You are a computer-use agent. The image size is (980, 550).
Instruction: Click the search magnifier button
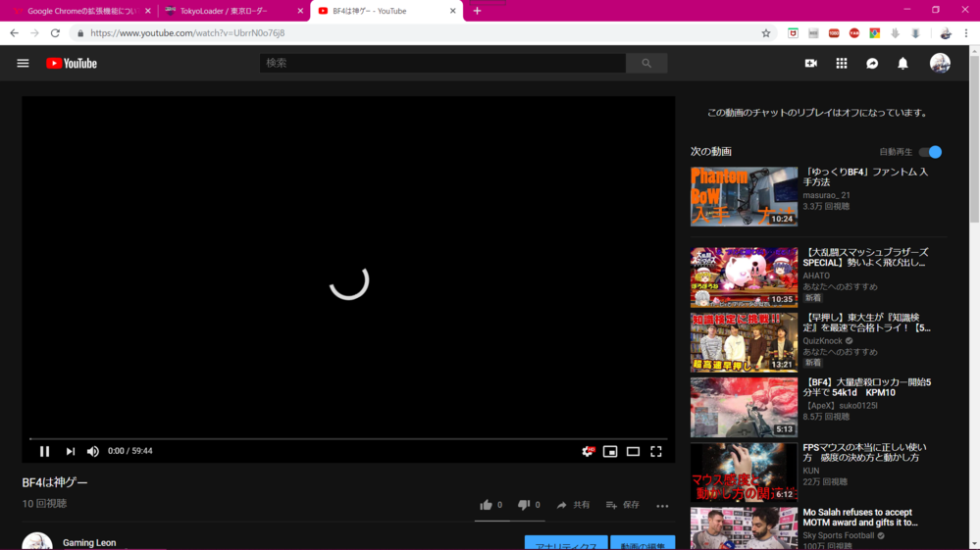click(646, 63)
